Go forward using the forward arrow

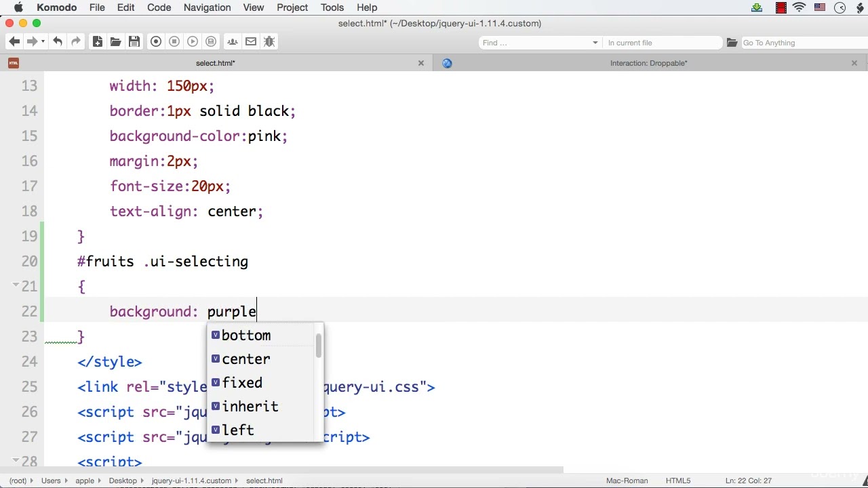pyautogui.click(x=31, y=42)
